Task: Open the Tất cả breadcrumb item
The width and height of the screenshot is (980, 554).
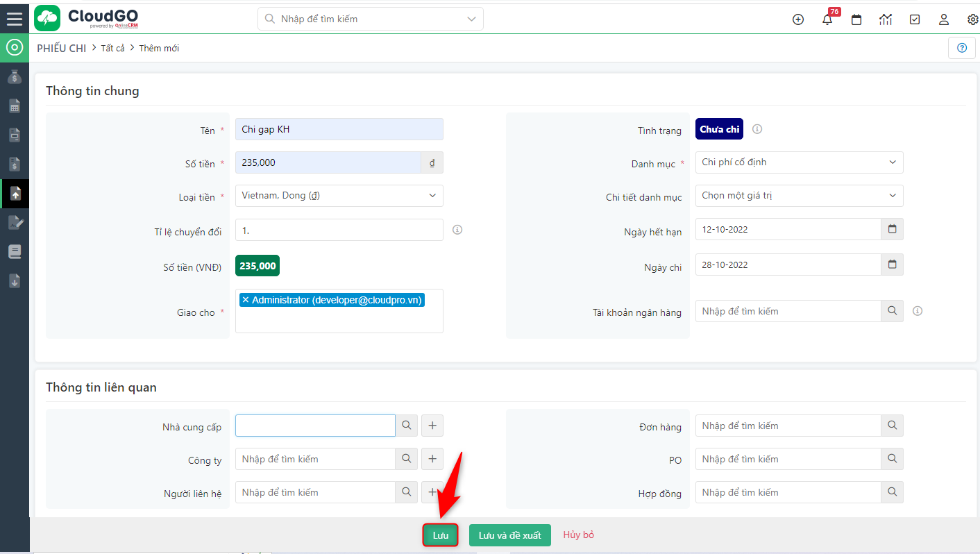Action: click(112, 48)
